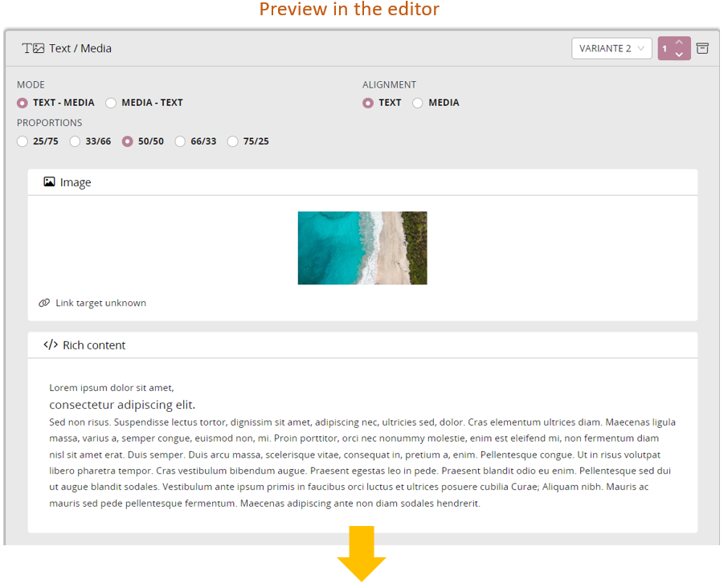
Task: Choose the 66/33 proportion
Action: point(180,141)
